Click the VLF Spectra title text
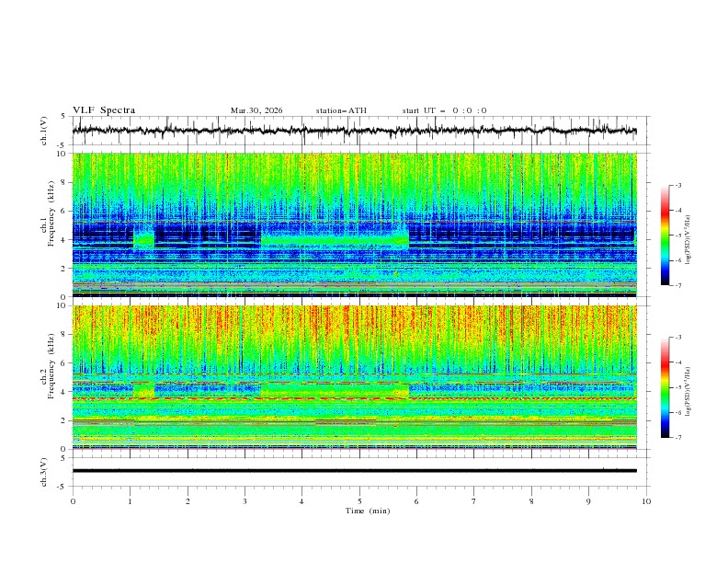728x563 pixels. [x=104, y=110]
